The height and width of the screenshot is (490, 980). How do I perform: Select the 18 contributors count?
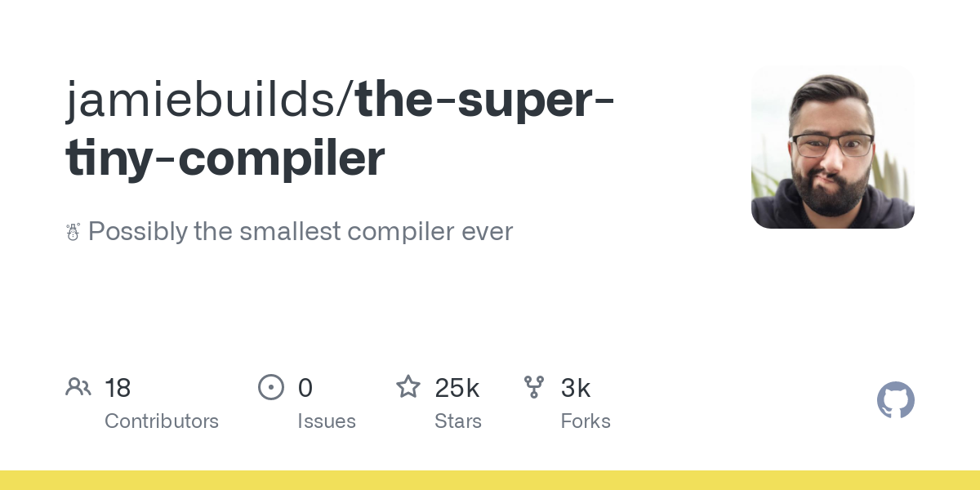(118, 388)
